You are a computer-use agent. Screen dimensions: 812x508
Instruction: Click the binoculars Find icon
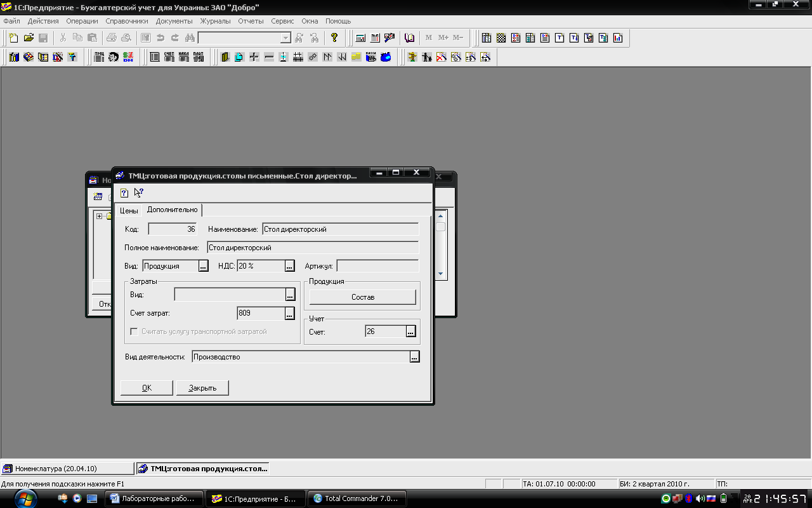pyautogui.click(x=190, y=38)
